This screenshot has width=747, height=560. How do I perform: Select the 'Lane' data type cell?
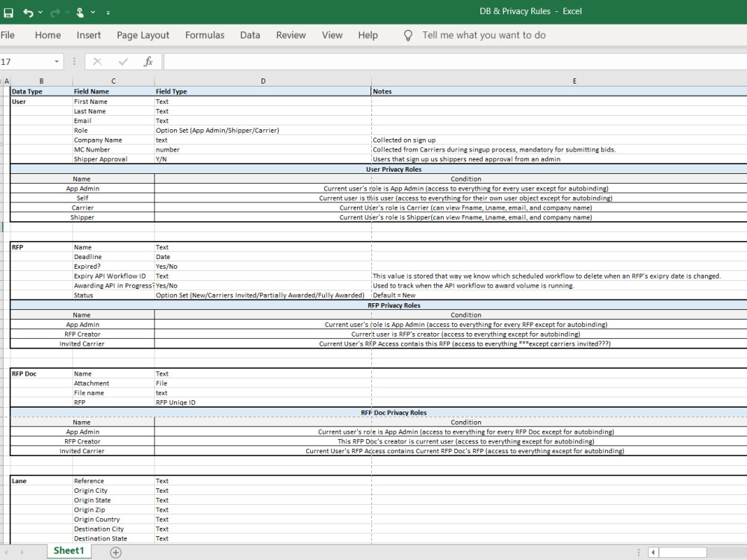tap(41, 481)
